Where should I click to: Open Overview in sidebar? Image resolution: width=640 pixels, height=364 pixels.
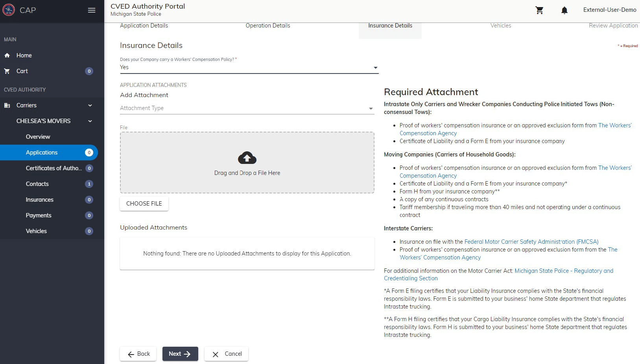coord(38,137)
